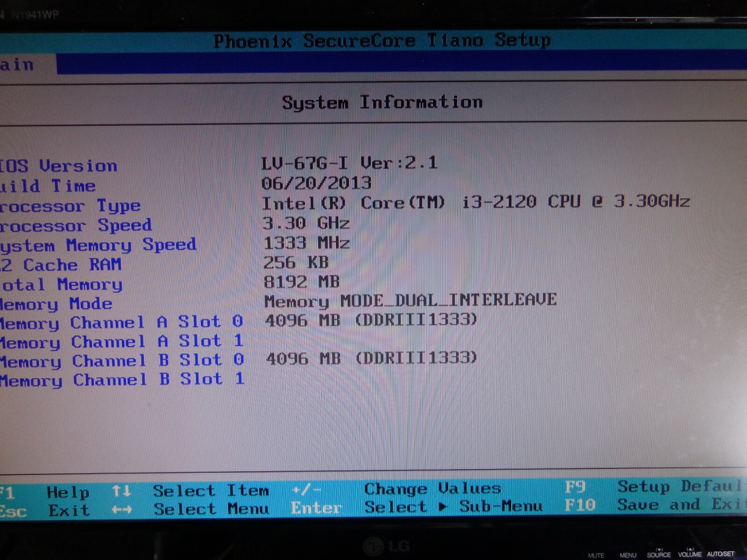Click the System Memory Speed label

[98, 245]
